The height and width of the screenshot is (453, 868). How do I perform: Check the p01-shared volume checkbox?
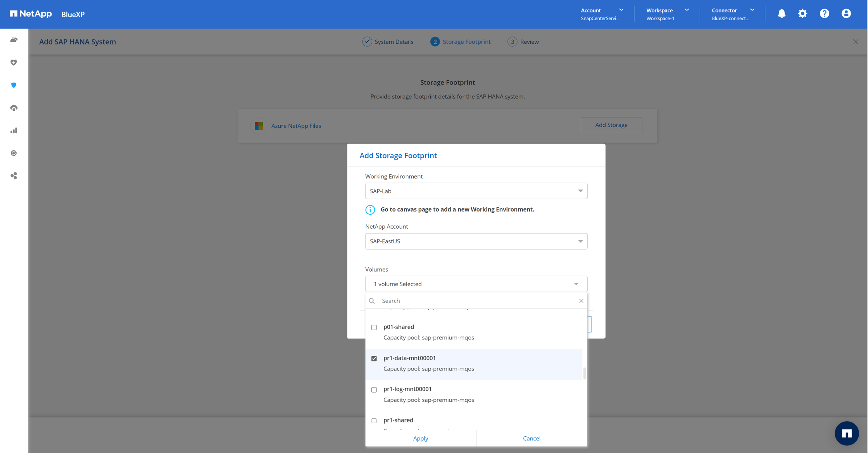point(374,327)
